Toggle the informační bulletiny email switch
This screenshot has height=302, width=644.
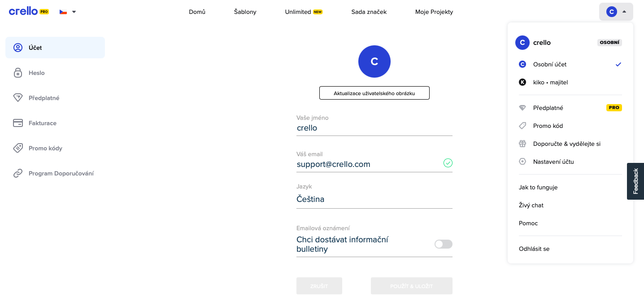point(444,244)
